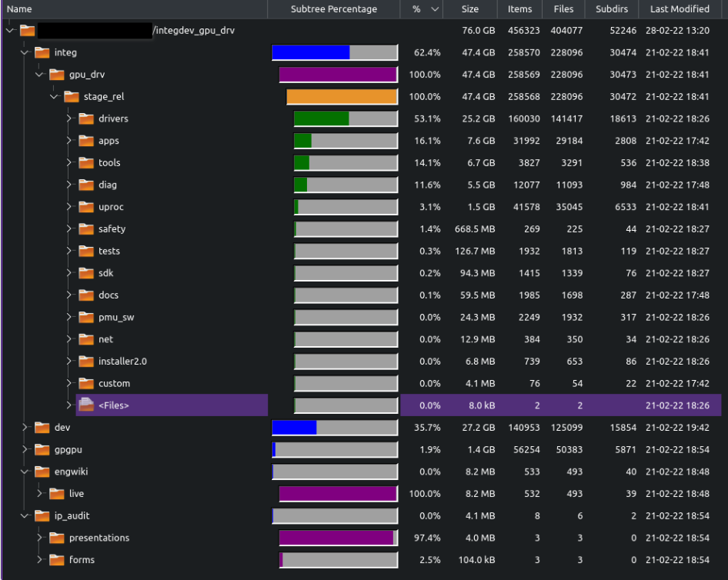This screenshot has height=580, width=728.
Task: Click the presentations folder icon
Action: (x=56, y=538)
